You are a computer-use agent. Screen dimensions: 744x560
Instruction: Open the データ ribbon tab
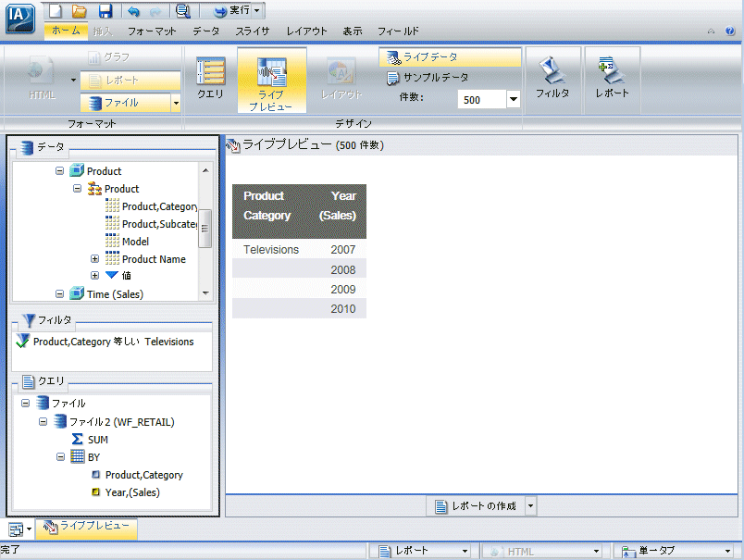pyautogui.click(x=206, y=31)
